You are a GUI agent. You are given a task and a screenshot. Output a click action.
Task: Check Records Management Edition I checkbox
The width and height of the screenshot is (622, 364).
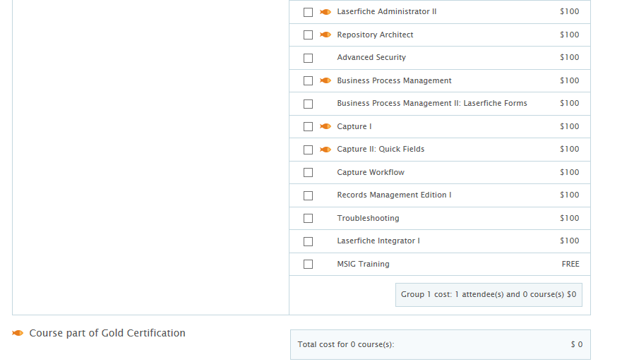point(309,195)
